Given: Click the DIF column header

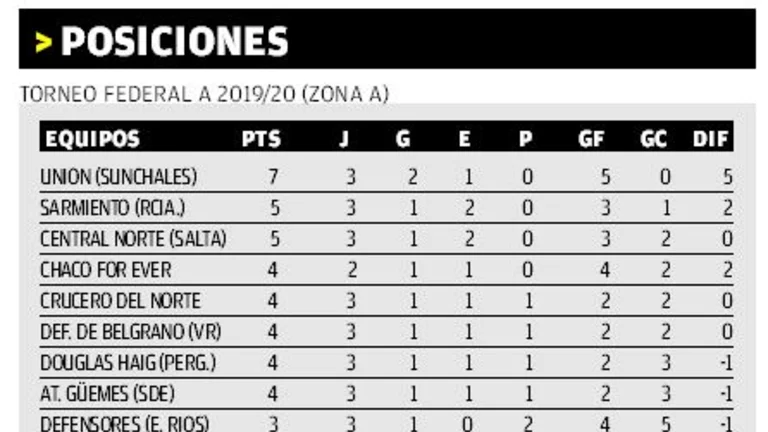Looking at the screenshot, I should [710, 139].
